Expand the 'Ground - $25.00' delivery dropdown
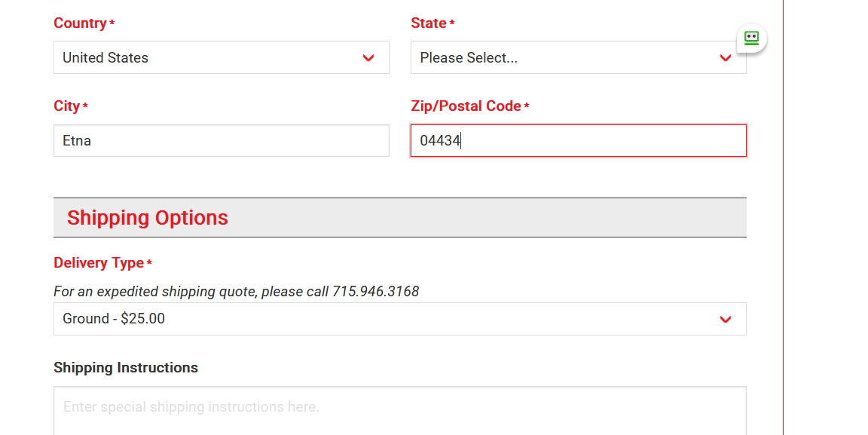This screenshot has width=868, height=435. (x=399, y=319)
